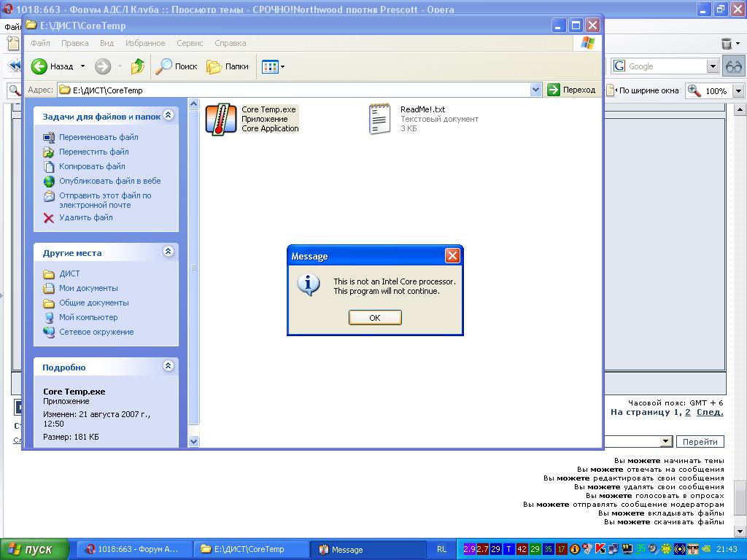This screenshot has height=560, width=747.
Task: Click the Rename file link (Переименовать файл)
Action: coord(98,137)
